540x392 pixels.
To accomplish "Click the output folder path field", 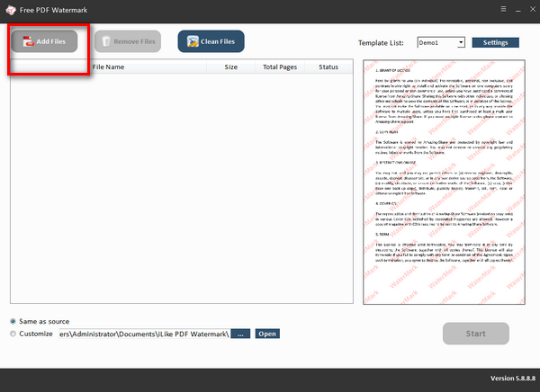I will point(144,334).
